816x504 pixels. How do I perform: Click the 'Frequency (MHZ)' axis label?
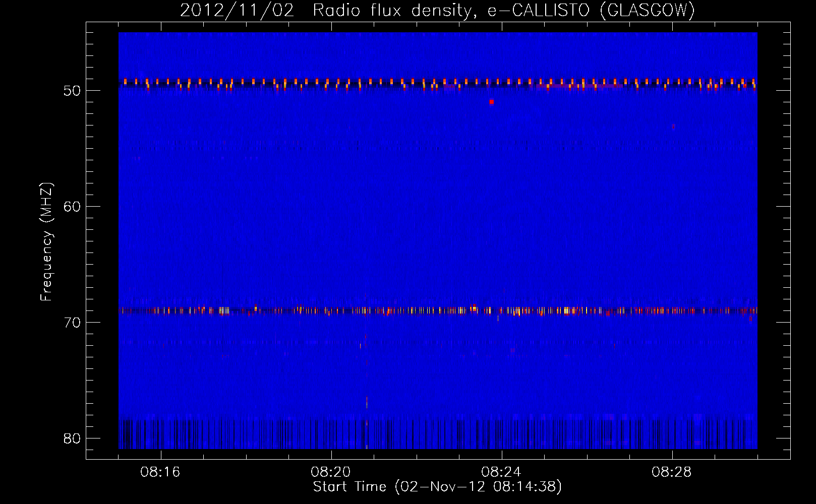point(46,242)
